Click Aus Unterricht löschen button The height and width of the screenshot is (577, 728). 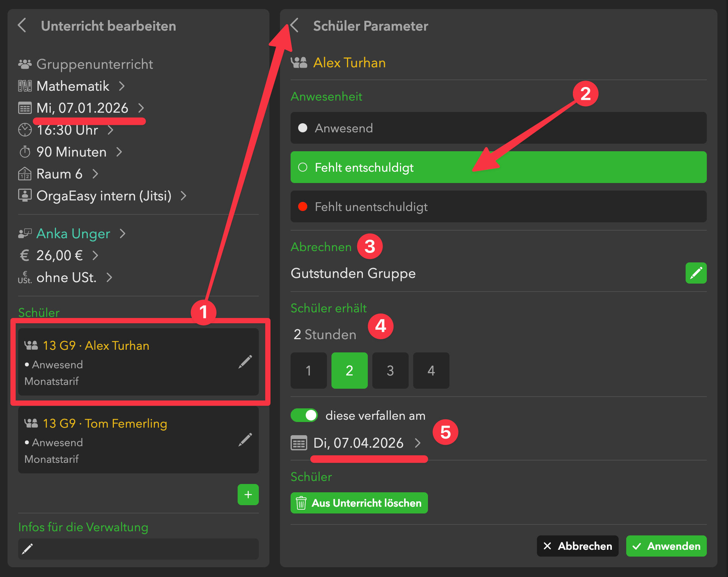(359, 503)
